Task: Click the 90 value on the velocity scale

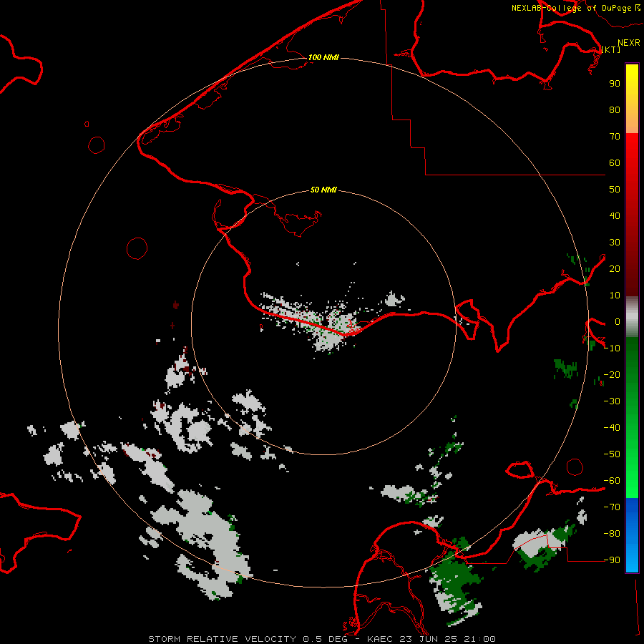Action: tap(615, 84)
